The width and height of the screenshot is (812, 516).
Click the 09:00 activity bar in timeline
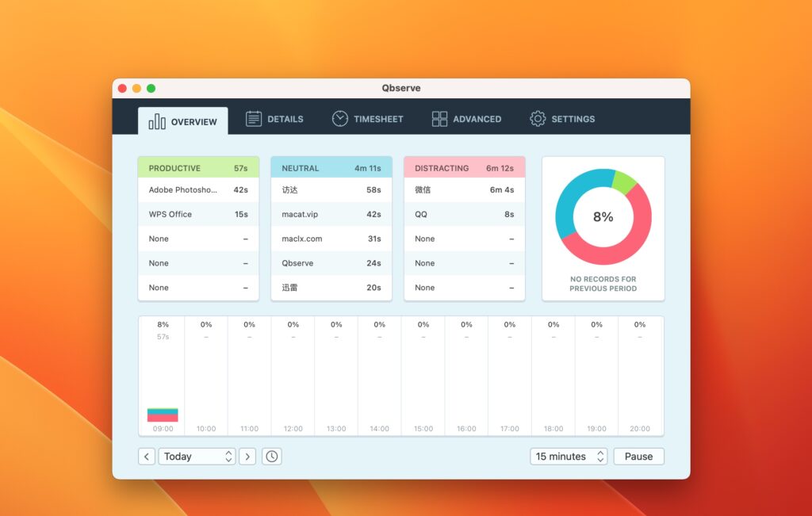(x=163, y=415)
